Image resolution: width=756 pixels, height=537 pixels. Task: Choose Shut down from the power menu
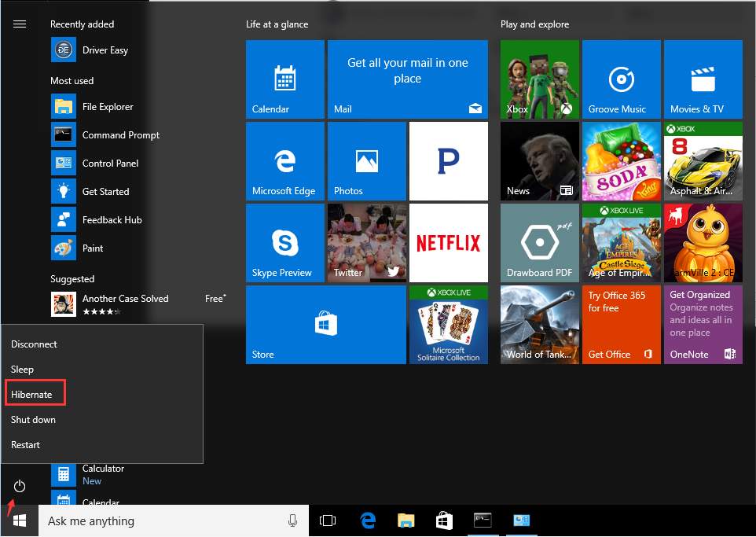33,419
